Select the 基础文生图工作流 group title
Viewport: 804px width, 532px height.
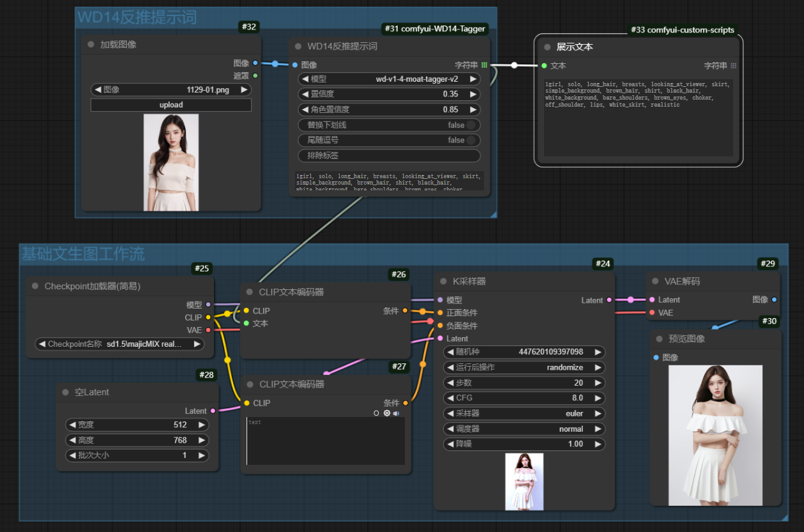click(x=83, y=255)
